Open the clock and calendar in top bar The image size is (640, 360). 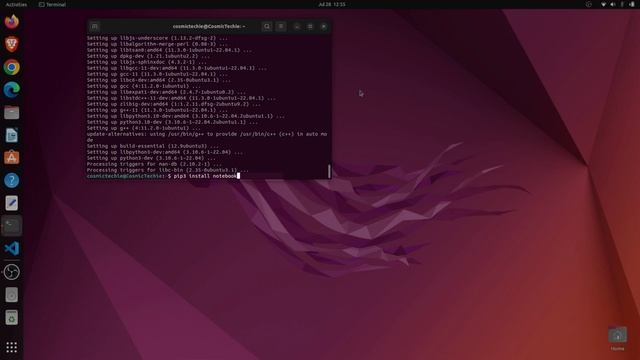coord(332,4)
